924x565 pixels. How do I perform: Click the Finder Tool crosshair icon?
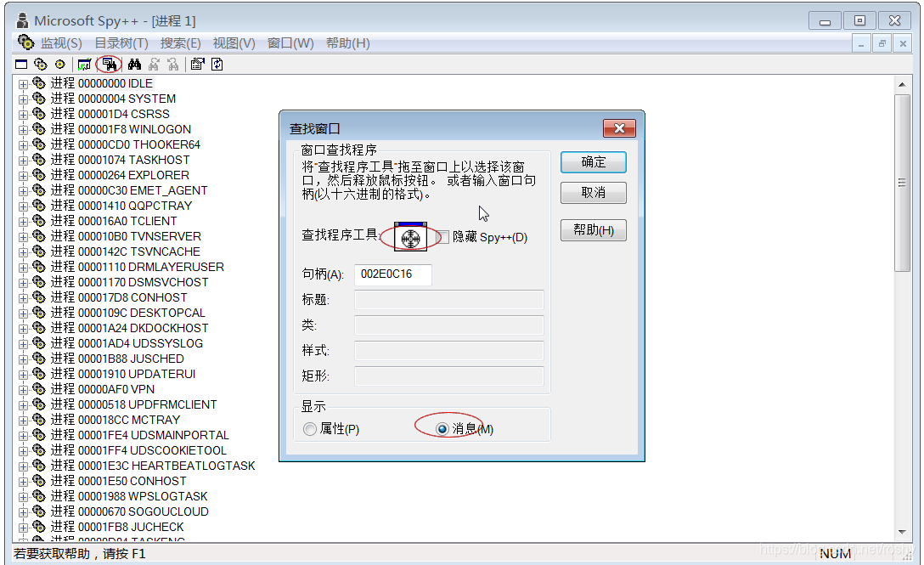pos(411,237)
